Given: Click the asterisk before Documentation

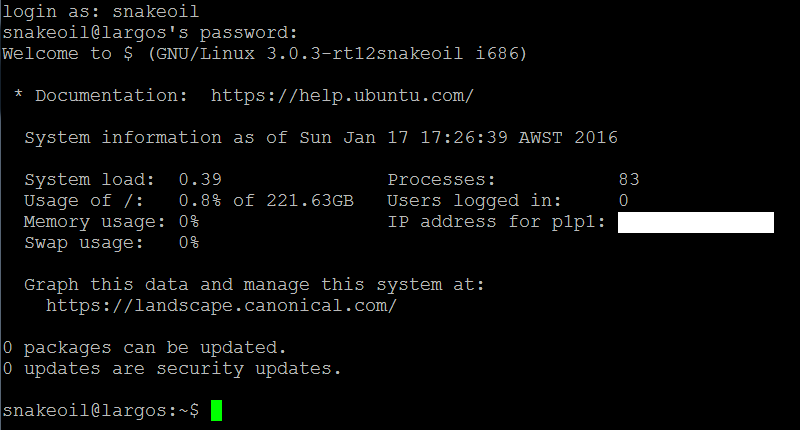Looking at the screenshot, I should (x=18, y=94).
